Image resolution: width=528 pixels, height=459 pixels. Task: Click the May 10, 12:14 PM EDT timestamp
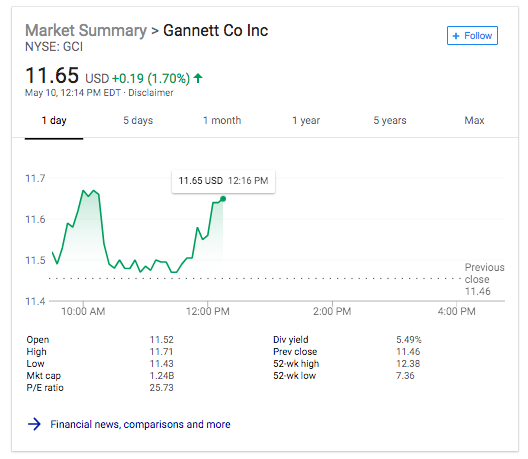point(73,93)
